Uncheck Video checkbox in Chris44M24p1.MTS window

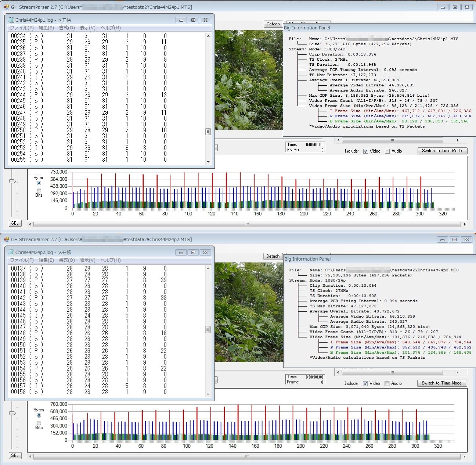(365, 151)
